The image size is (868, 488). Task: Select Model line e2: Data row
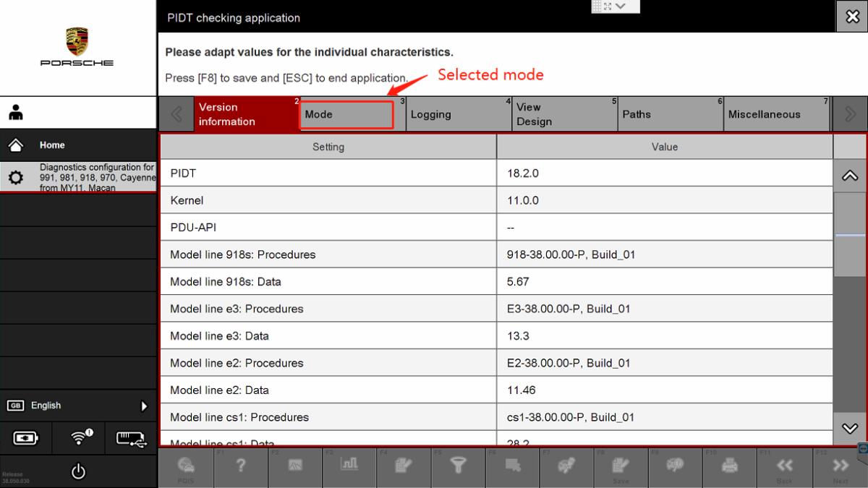pos(496,390)
